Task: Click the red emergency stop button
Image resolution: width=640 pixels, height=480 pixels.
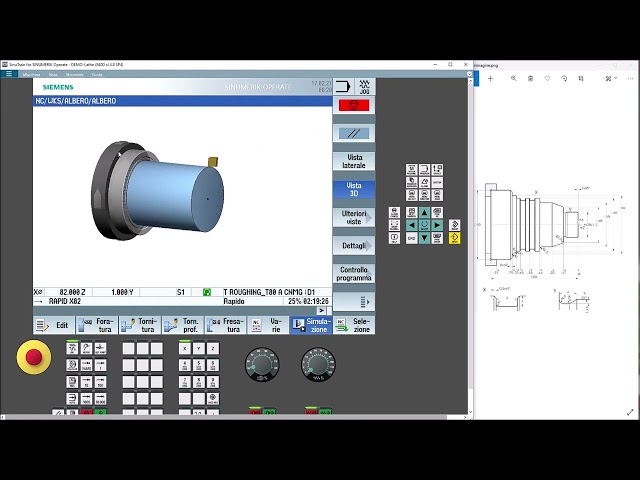Action: 34,357
